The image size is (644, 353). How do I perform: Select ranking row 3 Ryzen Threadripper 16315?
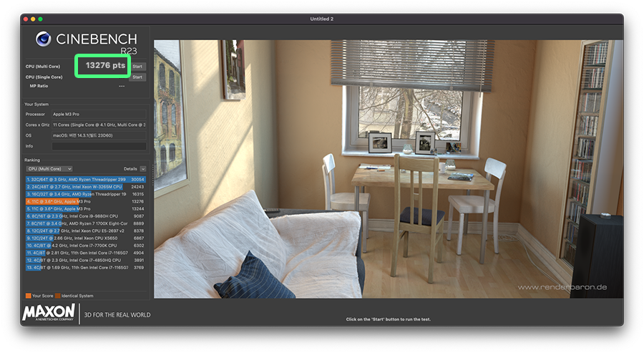coord(85,194)
